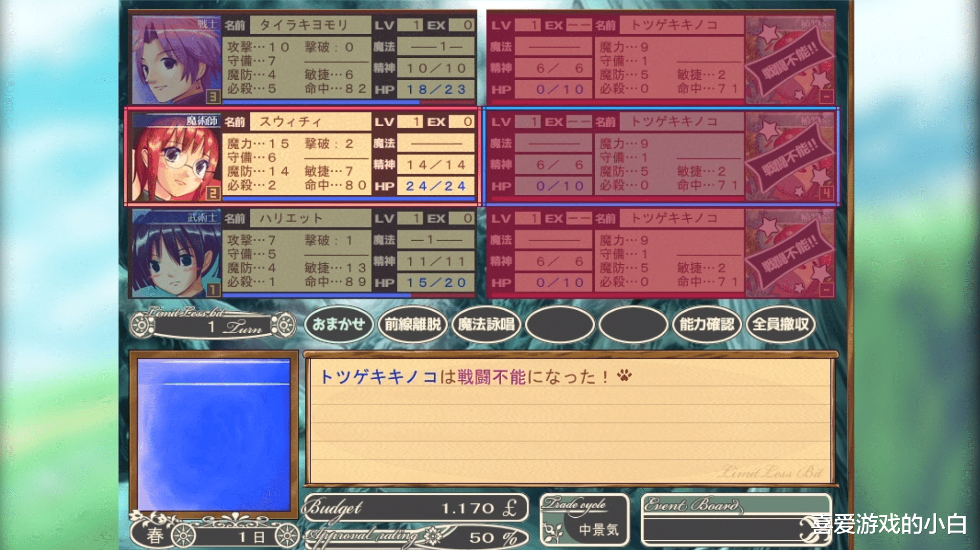
Task: Click the middle enemy トツゲキキノコ mushroom image
Action: [789, 156]
